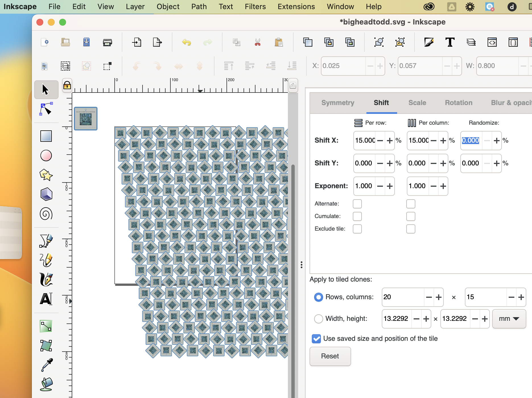Select the Node editing tool

click(x=46, y=109)
